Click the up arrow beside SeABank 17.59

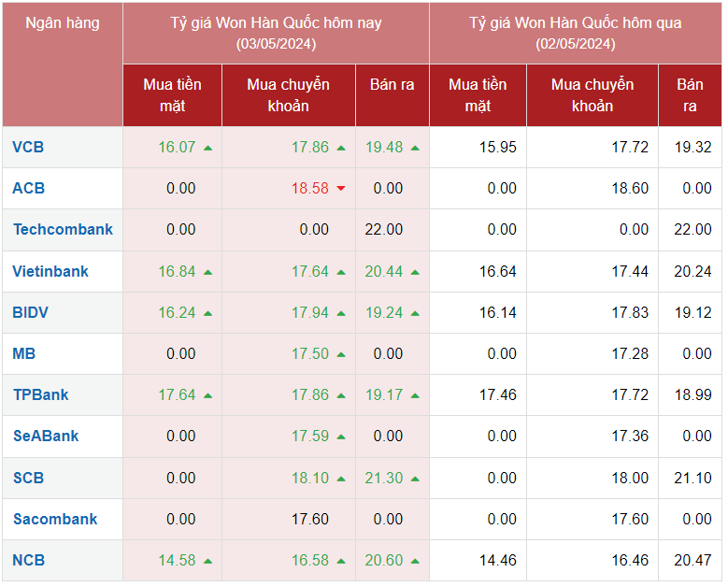click(x=341, y=437)
